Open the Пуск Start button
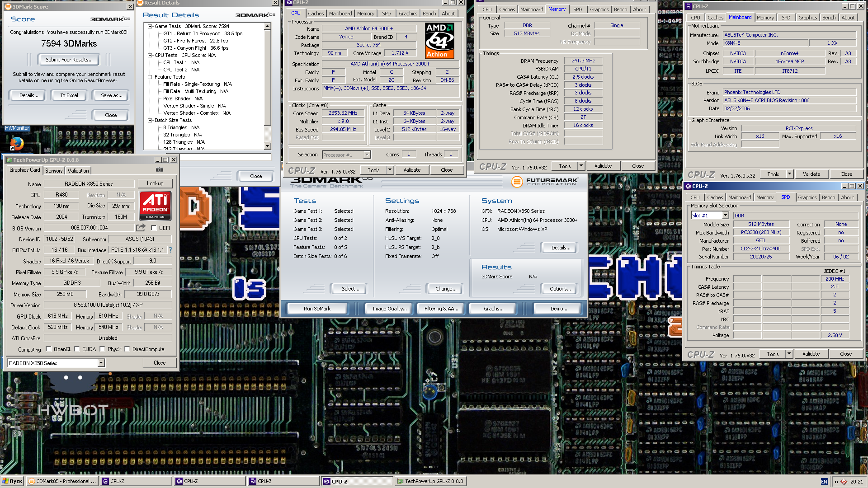868x488 pixels. coord(12,481)
